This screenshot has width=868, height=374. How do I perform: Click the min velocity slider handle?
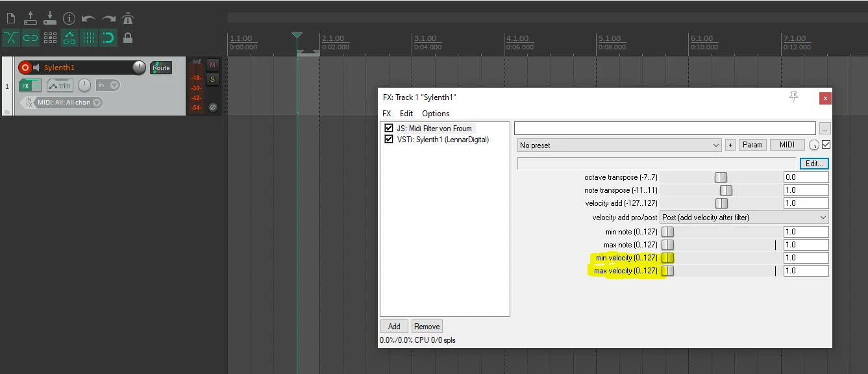[668, 258]
